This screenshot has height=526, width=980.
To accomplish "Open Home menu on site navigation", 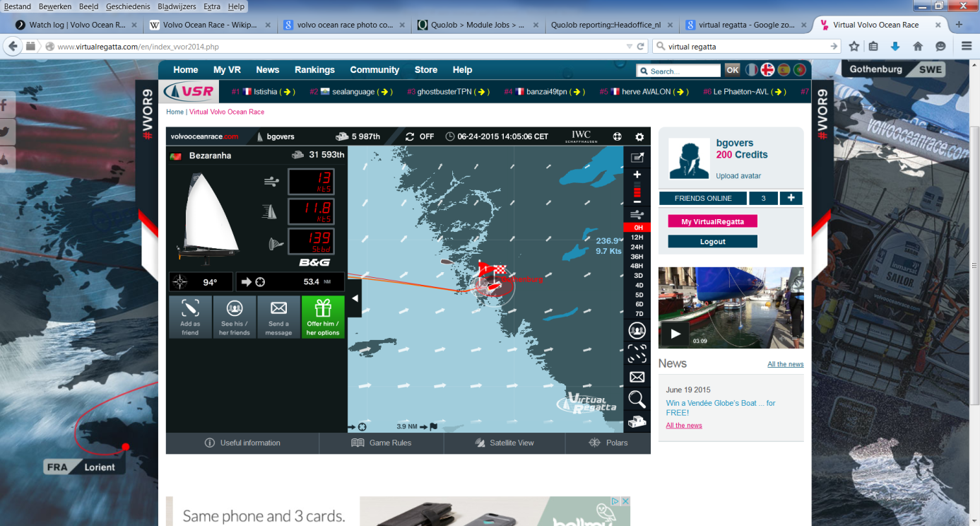I will pos(186,70).
